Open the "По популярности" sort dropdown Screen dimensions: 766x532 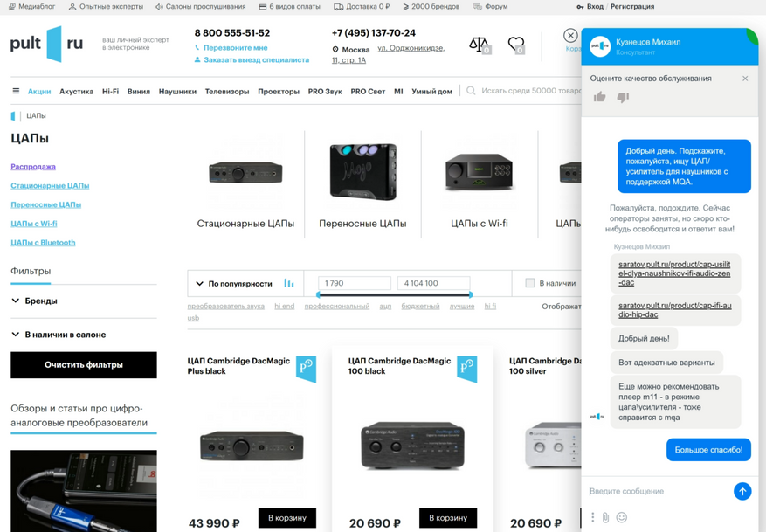(x=233, y=283)
